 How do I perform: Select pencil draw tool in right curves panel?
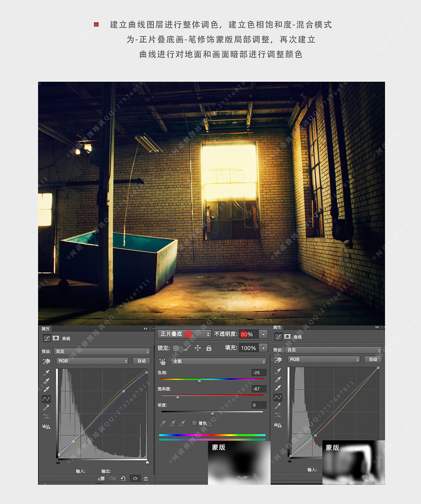[278, 406]
